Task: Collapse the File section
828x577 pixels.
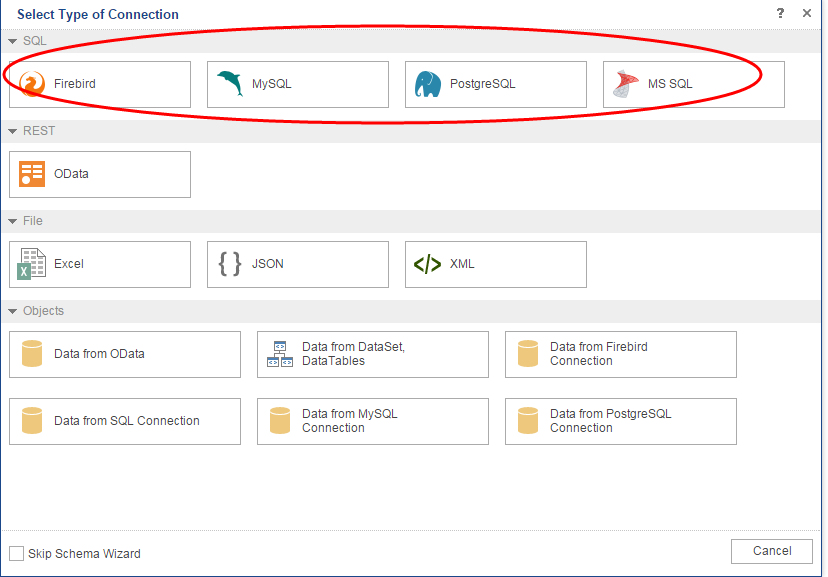Action: (x=13, y=221)
